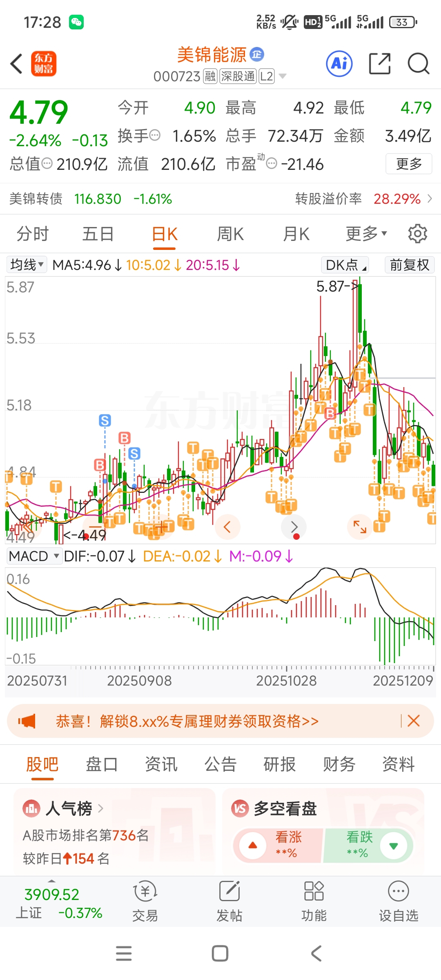This screenshot has width=441, height=980.
Task: Open the 财务 tab
Action: coord(339,764)
